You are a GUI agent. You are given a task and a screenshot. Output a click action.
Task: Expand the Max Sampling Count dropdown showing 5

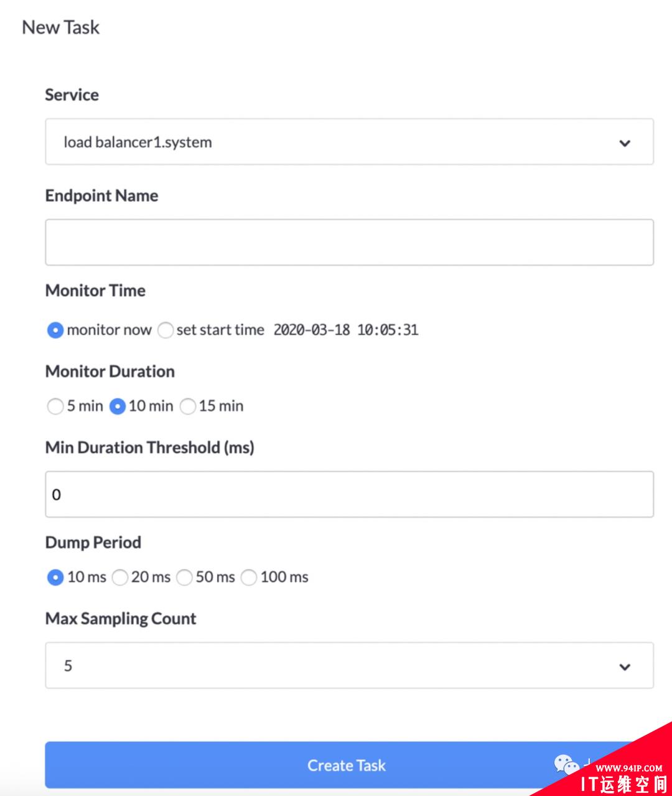tap(349, 665)
